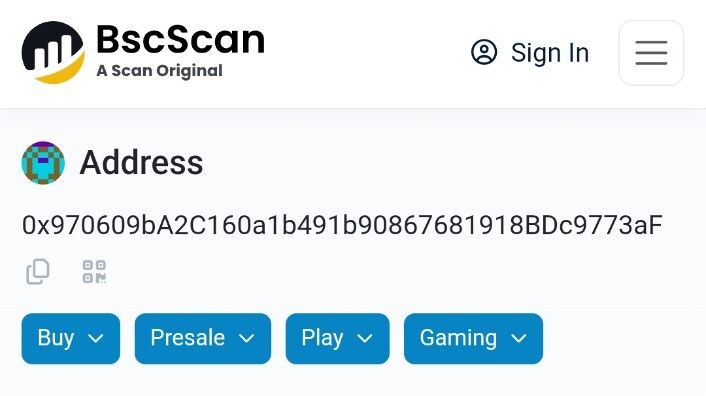Click the chevron arrow on Play
Image resolution: width=706 pixels, height=396 pixels.
365,338
